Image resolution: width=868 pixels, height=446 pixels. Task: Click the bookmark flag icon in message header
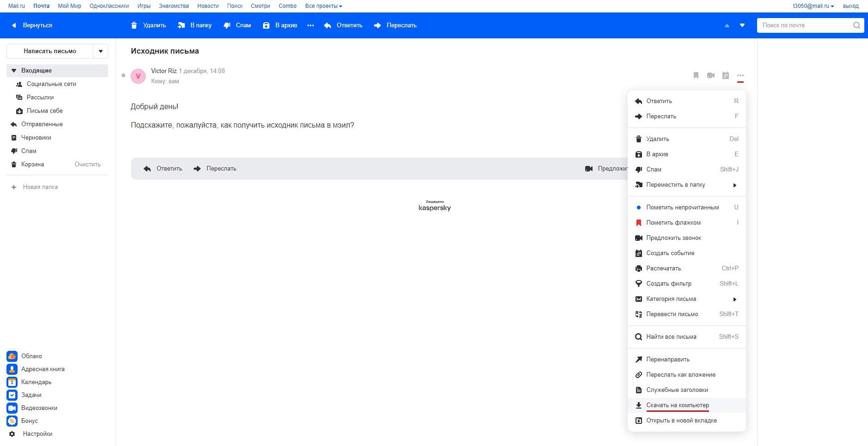point(696,75)
